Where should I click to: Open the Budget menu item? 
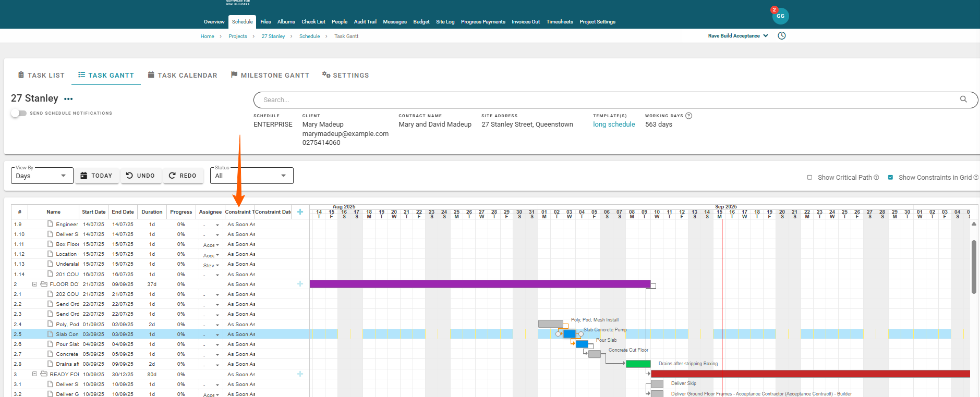tap(421, 22)
